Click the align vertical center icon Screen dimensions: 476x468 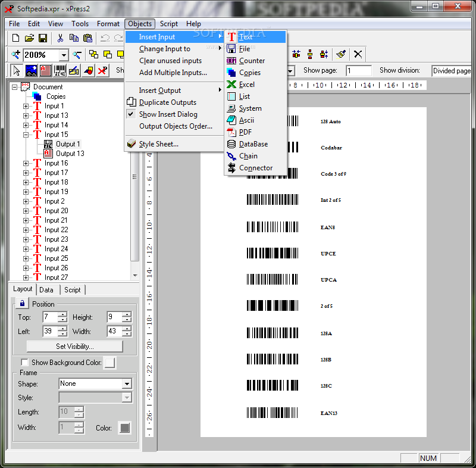coord(310,54)
